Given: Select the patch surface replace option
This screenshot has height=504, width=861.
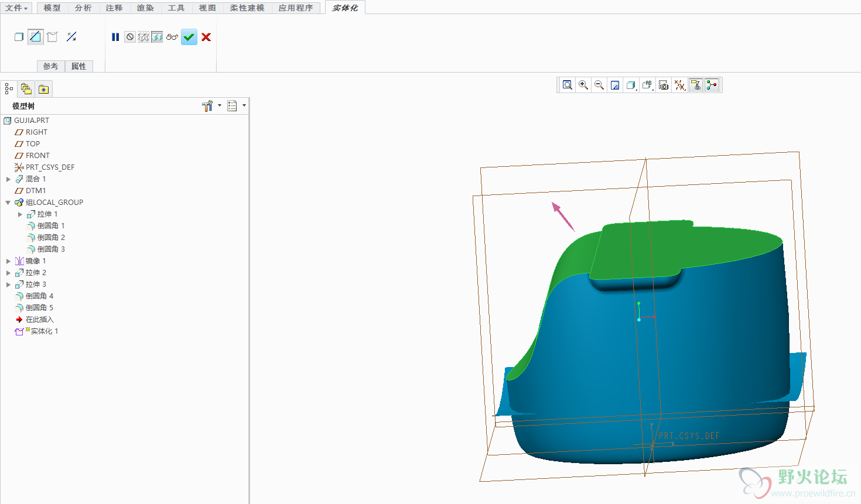Looking at the screenshot, I should coord(52,37).
